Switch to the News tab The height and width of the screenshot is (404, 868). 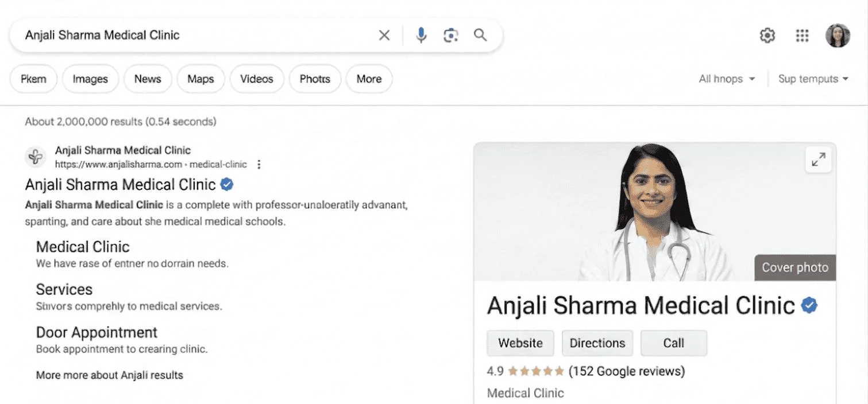coord(148,79)
